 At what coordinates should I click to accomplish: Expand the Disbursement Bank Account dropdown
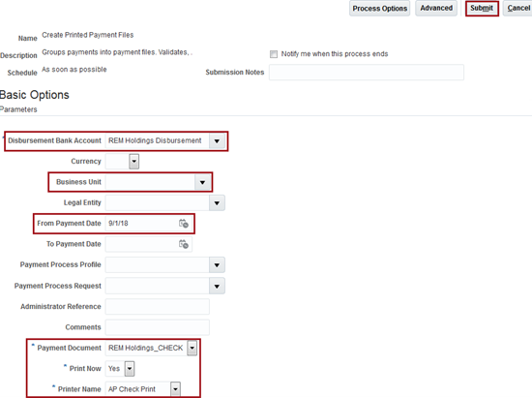(x=217, y=141)
